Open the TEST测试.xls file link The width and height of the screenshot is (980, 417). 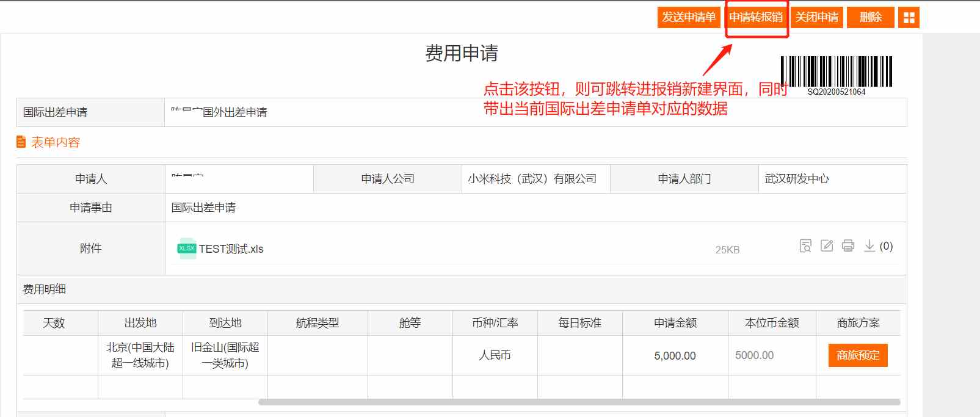(x=231, y=249)
